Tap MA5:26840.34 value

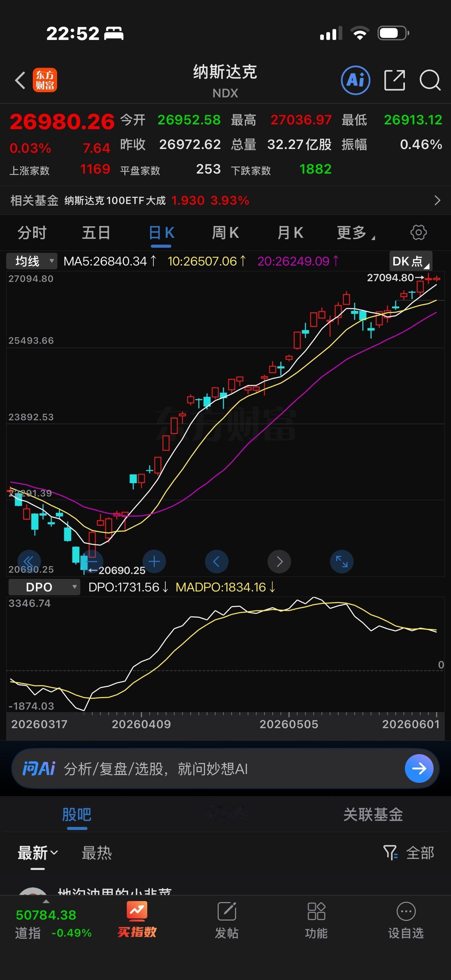tap(110, 261)
